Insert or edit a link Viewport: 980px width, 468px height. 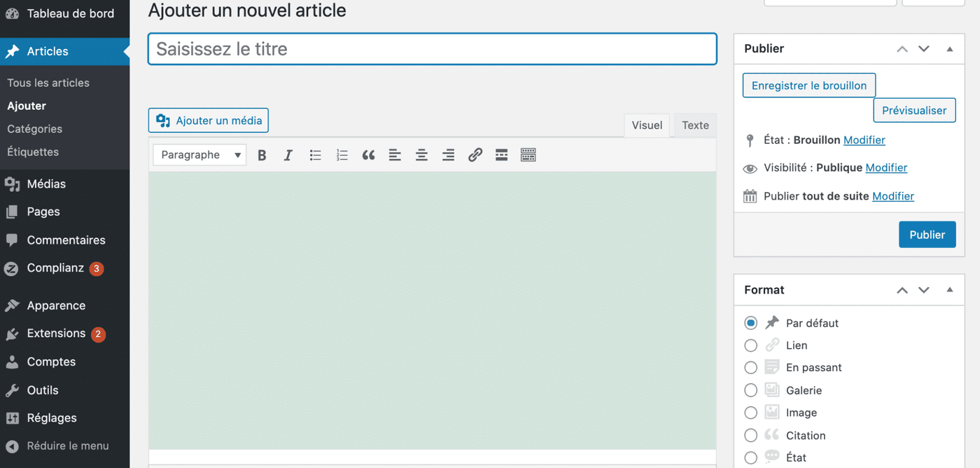[x=475, y=156]
